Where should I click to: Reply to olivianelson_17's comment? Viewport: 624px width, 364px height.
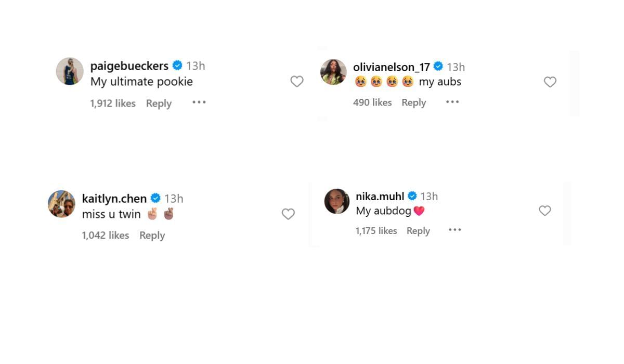coord(413,103)
